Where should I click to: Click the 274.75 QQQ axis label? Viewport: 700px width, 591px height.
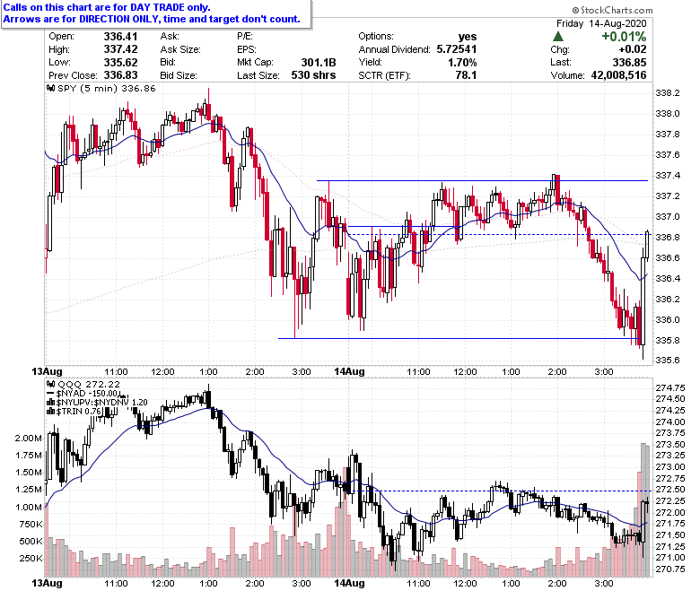pos(670,387)
